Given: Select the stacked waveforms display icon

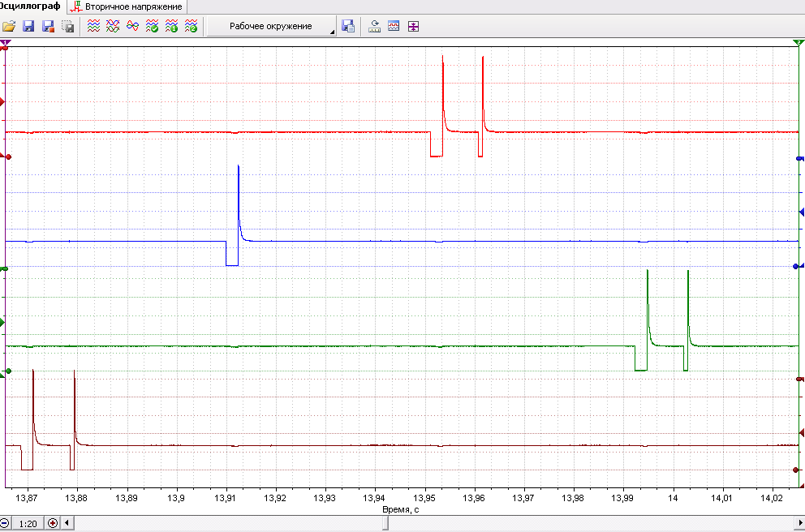Looking at the screenshot, I should click(x=93, y=26).
